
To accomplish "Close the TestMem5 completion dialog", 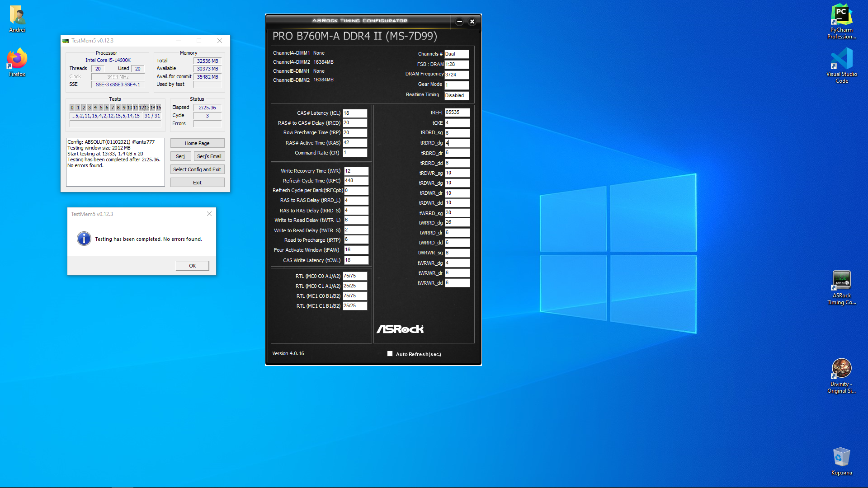I will pyautogui.click(x=209, y=214).
